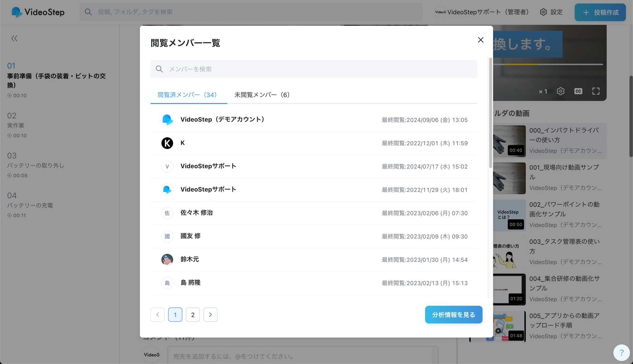Image resolution: width=633 pixels, height=364 pixels.
Task: Click the K member avatar icon
Action: click(167, 143)
